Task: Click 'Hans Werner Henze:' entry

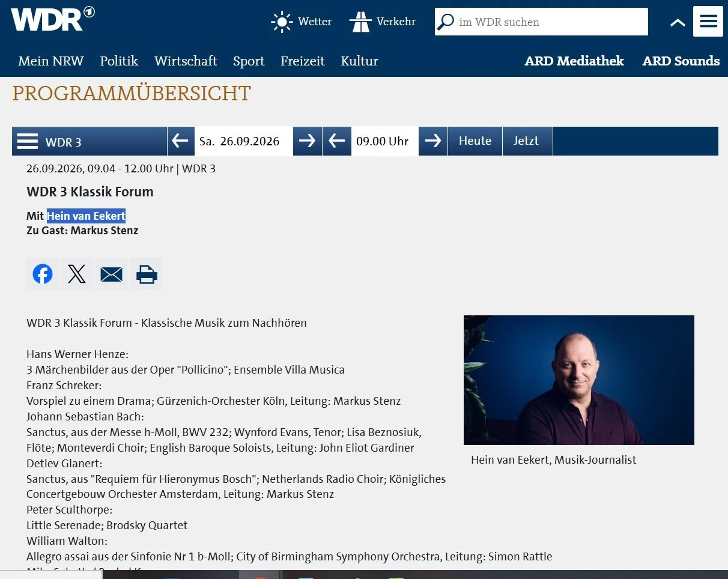Action: tap(77, 354)
